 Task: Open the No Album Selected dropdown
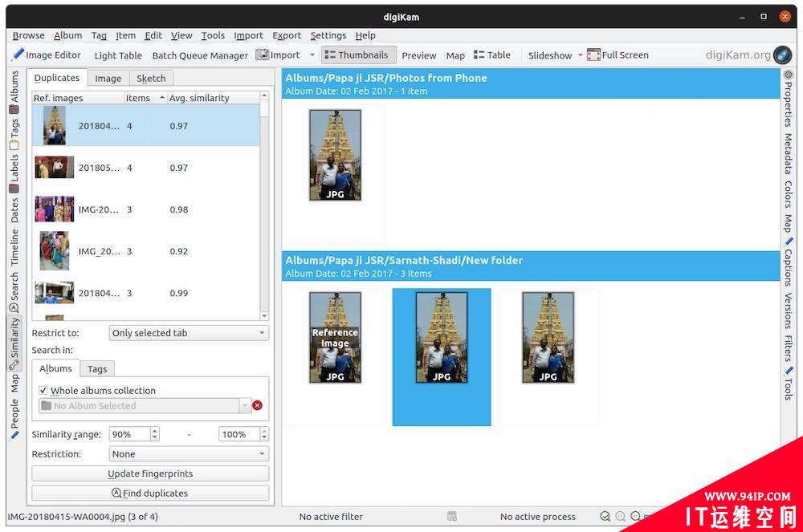145,406
